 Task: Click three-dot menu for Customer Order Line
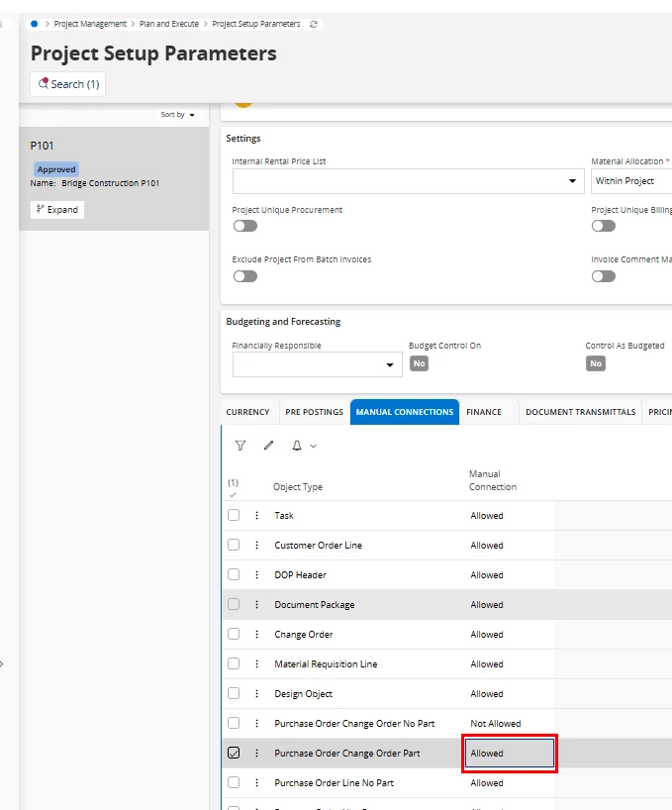pyautogui.click(x=256, y=546)
